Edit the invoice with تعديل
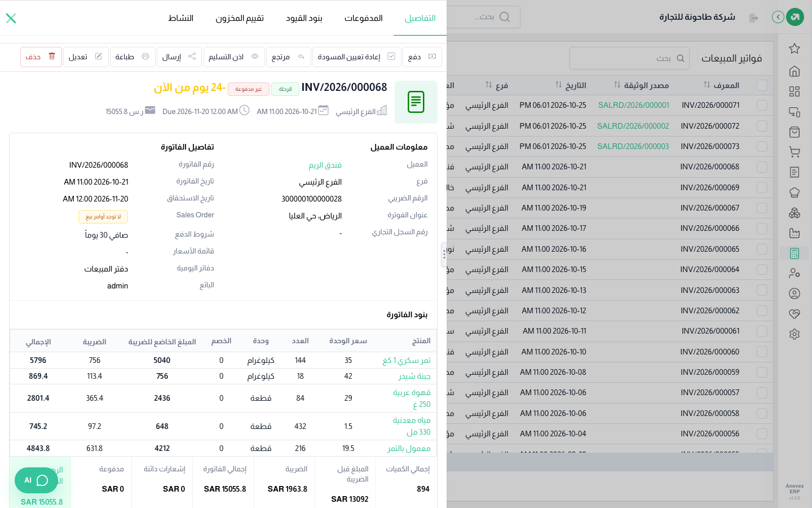 coord(86,56)
